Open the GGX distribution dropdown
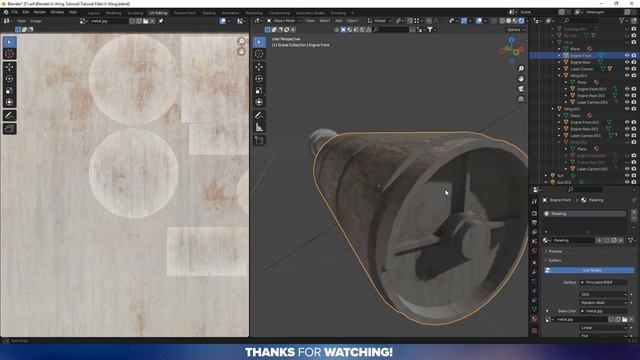 click(x=604, y=294)
